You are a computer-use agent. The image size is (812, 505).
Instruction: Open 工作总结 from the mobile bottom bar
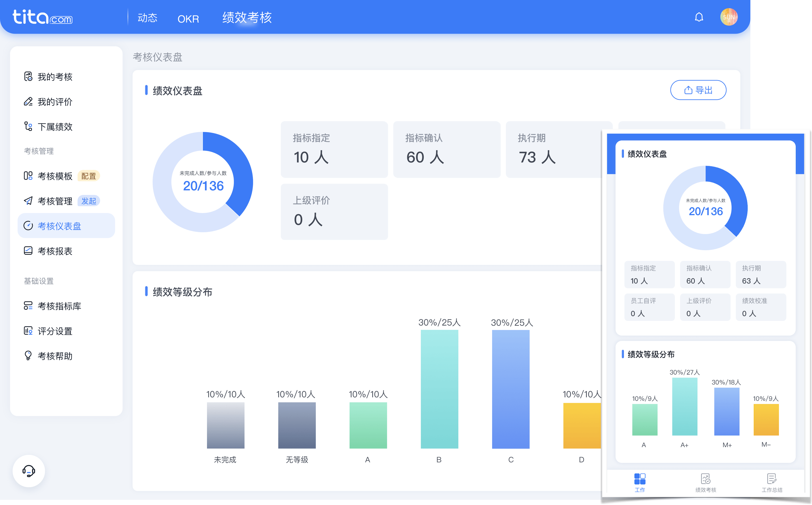772,482
